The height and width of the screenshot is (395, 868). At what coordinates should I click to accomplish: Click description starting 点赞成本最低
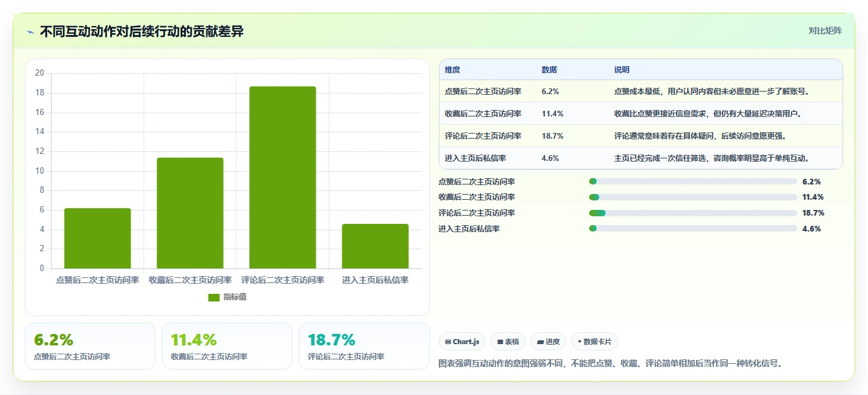pyautogui.click(x=711, y=92)
